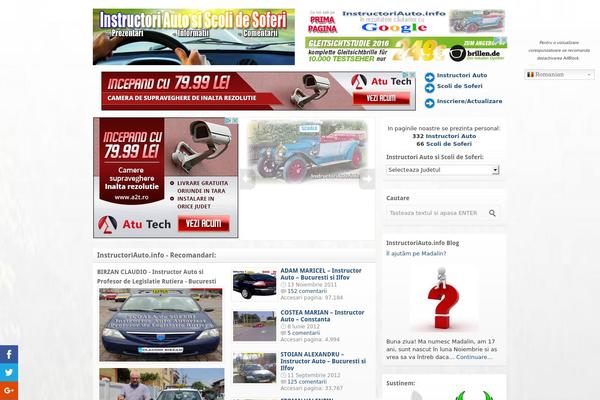Open STOIAN ALEXANDRU instructor title link
The width and height of the screenshot is (600, 400).
pos(323,361)
